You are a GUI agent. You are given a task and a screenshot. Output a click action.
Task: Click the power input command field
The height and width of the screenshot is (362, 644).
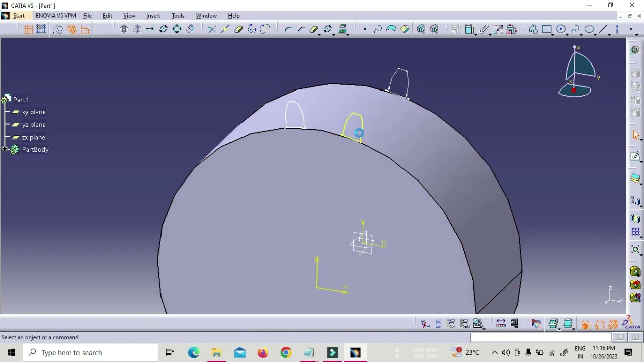tap(541, 337)
